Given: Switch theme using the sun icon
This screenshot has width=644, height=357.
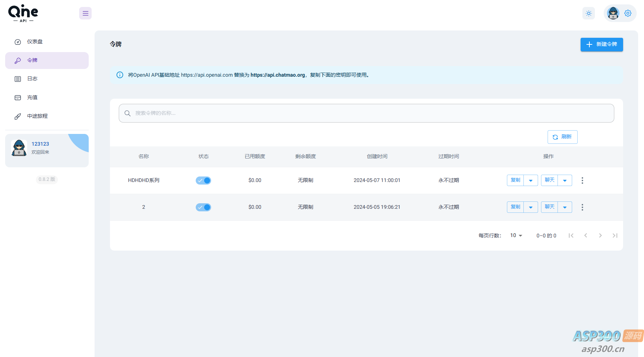Looking at the screenshot, I should click(x=589, y=14).
